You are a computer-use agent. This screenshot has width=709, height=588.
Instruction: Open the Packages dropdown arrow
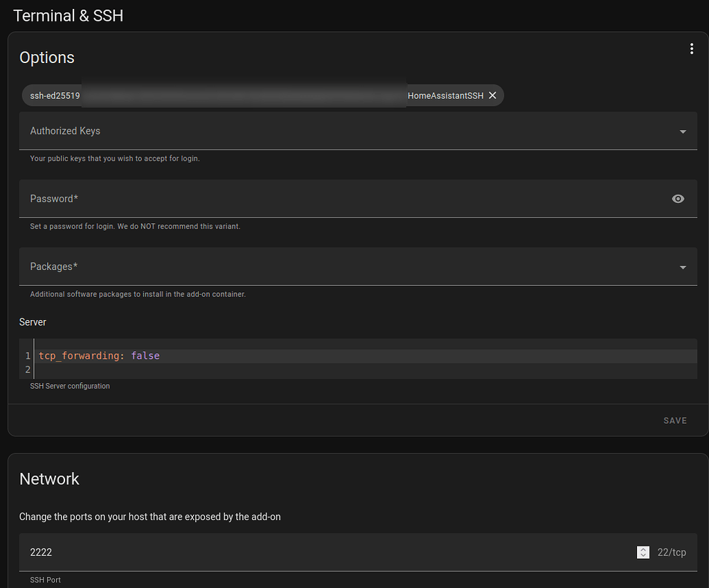click(x=683, y=267)
